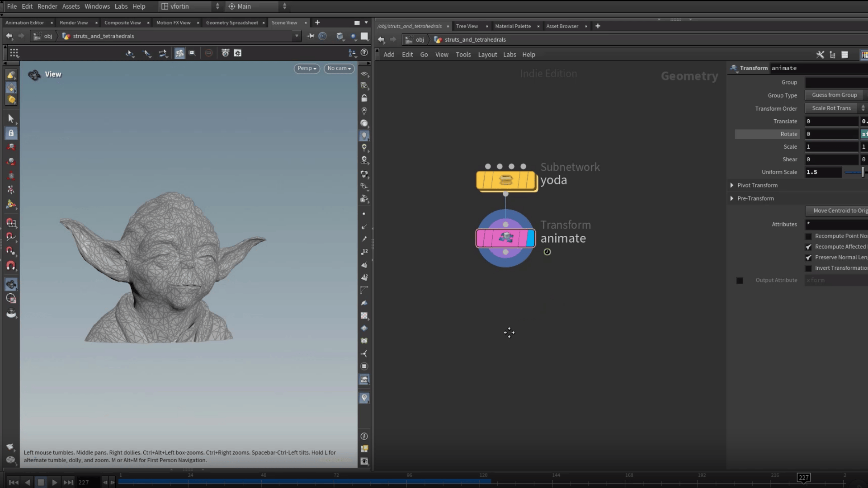
Task: Click struts_and_tetrahedrals in network path
Action: [x=475, y=40]
